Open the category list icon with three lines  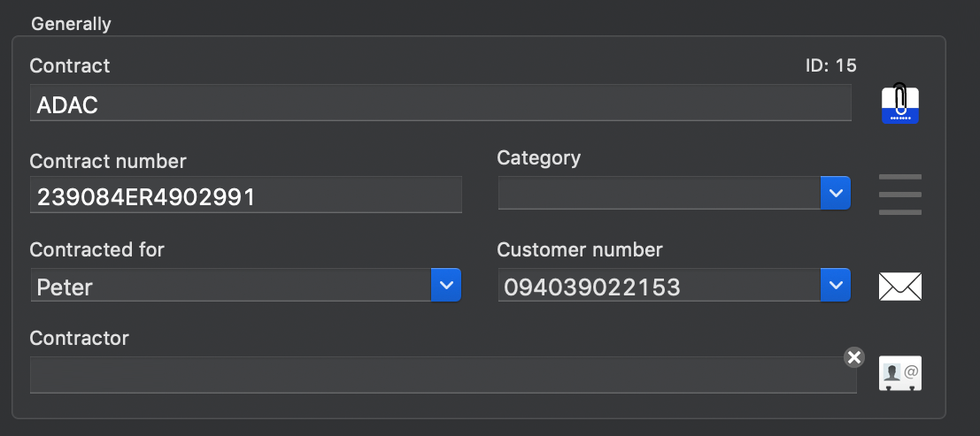900,195
